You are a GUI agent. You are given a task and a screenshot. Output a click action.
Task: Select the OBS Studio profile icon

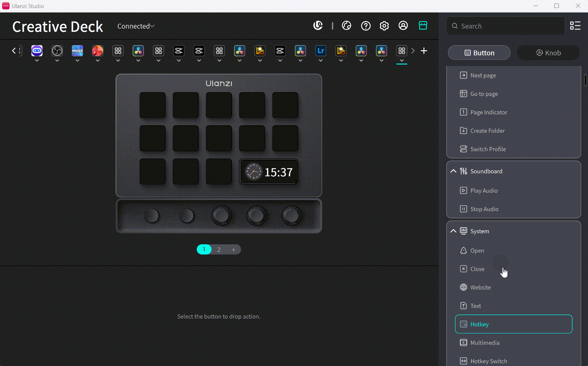pos(57,51)
